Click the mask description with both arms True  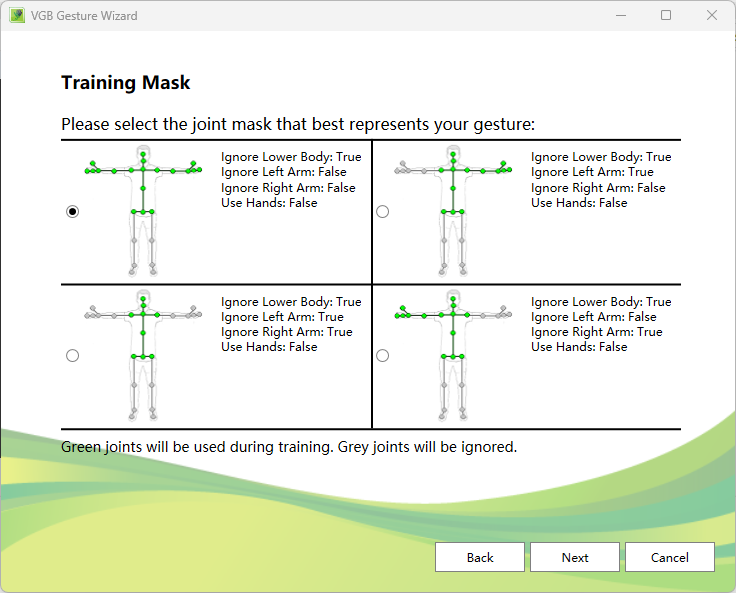pyautogui.click(x=291, y=324)
